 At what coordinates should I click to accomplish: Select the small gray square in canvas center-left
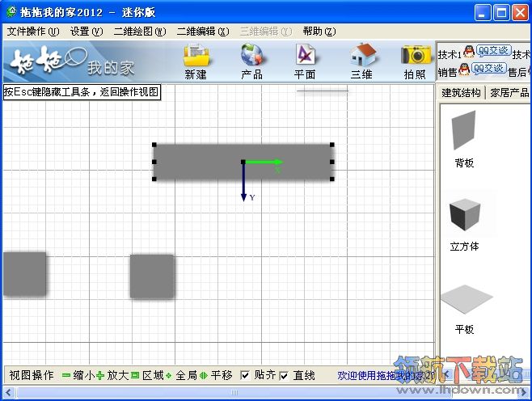pyautogui.click(x=152, y=276)
